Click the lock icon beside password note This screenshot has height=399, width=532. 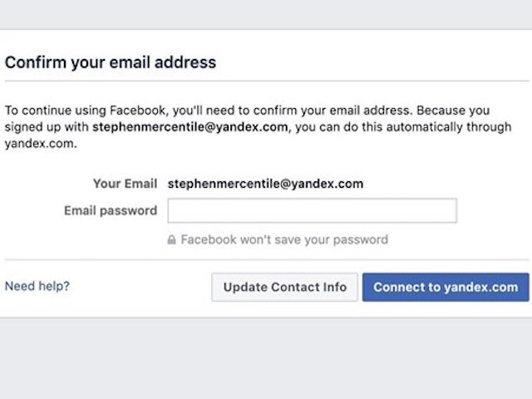(x=172, y=239)
